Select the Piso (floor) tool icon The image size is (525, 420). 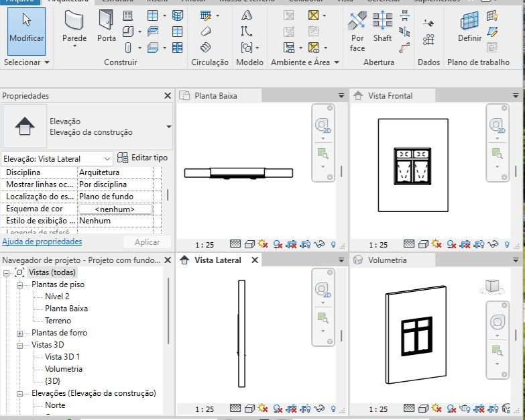(153, 48)
